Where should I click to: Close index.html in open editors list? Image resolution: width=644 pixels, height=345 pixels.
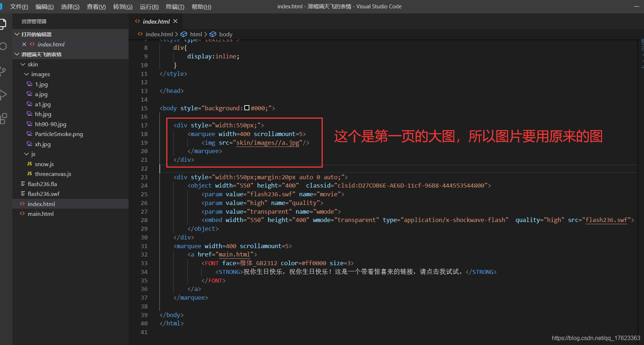[x=24, y=44]
